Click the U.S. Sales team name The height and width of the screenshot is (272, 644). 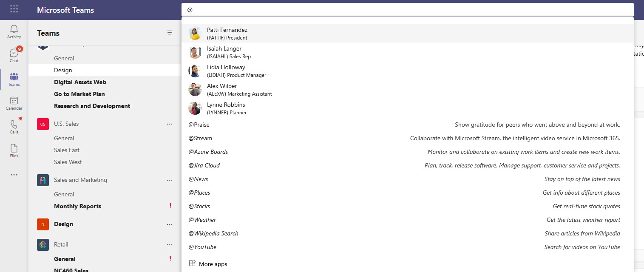66,124
